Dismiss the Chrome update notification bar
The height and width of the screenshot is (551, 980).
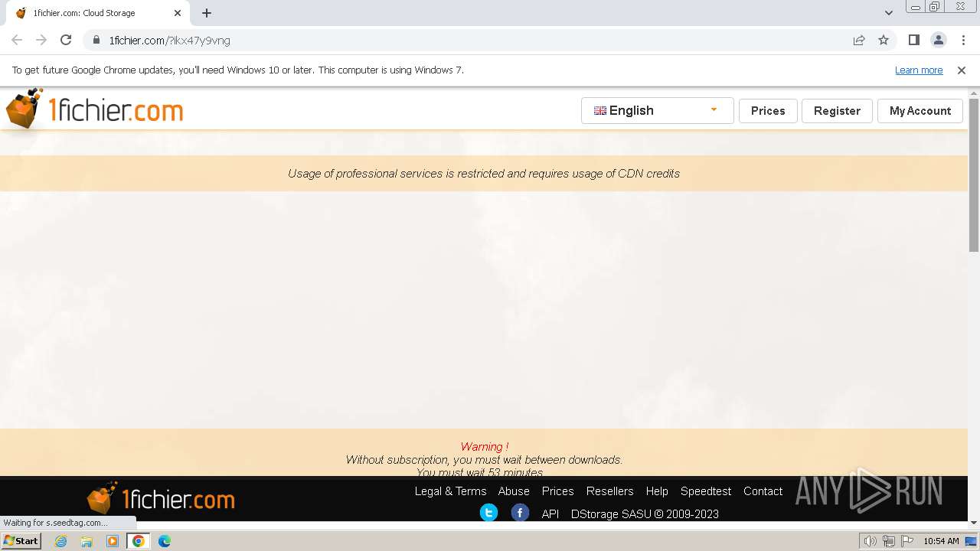pos(962,70)
